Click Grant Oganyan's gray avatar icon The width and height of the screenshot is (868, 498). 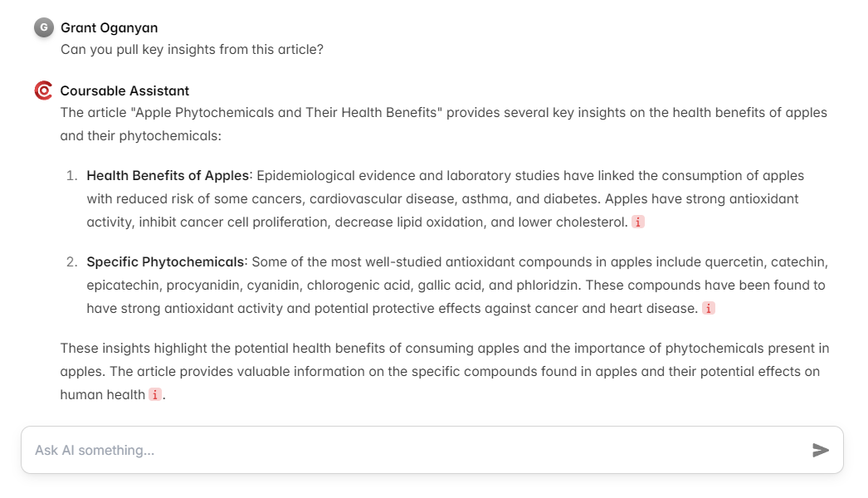[43, 27]
